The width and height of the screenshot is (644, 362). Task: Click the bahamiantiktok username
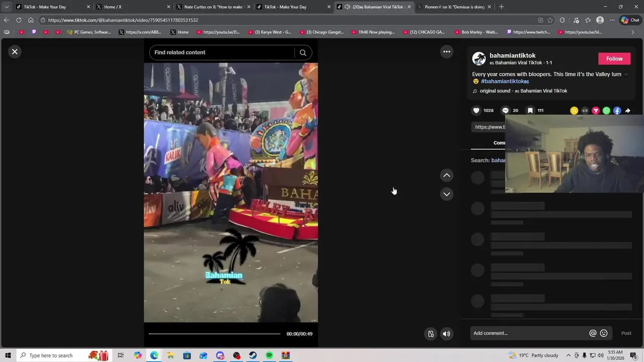(x=512, y=55)
